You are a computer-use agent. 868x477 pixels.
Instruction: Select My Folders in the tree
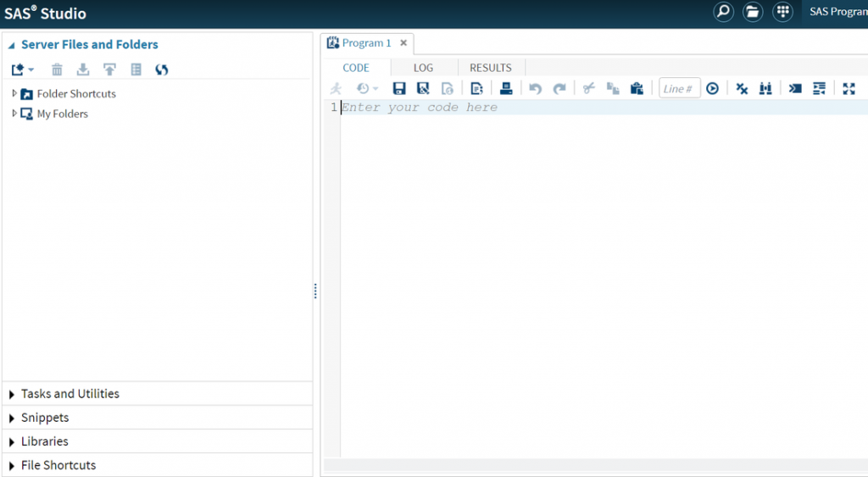coord(63,114)
